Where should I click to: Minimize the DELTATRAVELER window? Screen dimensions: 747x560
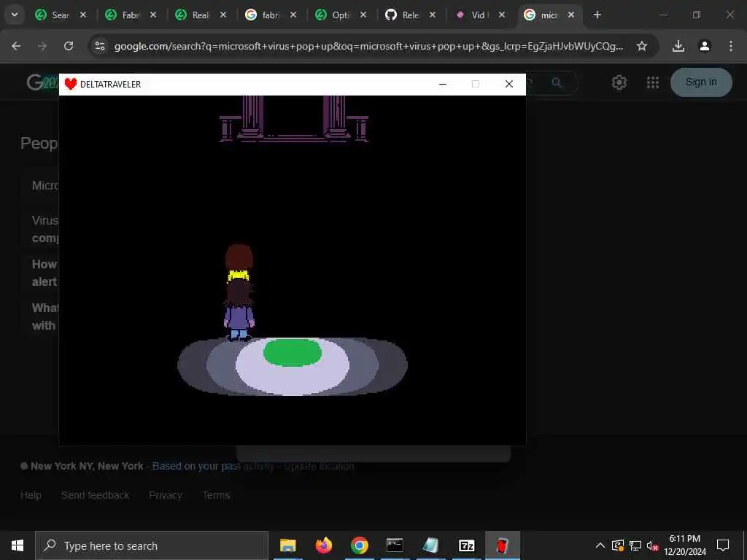[443, 85]
